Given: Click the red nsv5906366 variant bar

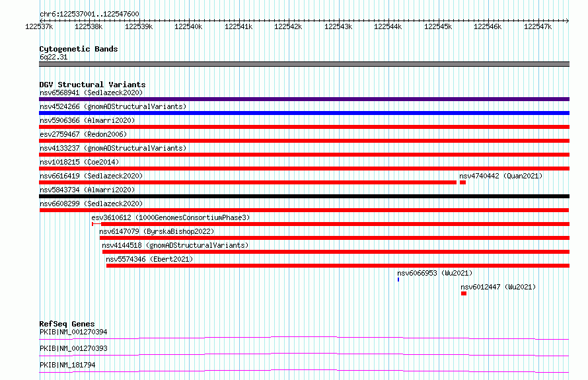Looking at the screenshot, I should pyautogui.click(x=304, y=127).
